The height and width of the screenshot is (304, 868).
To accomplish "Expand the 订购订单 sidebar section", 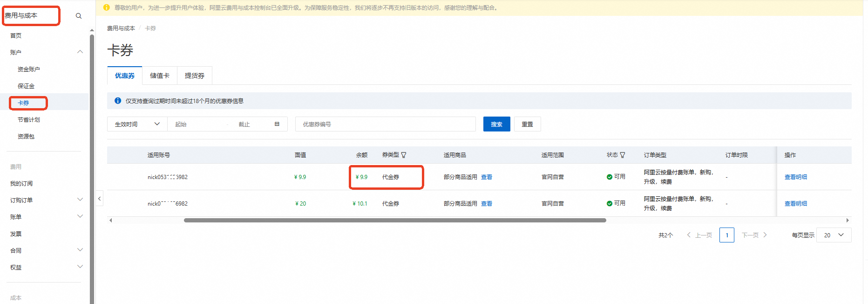I will click(80, 200).
